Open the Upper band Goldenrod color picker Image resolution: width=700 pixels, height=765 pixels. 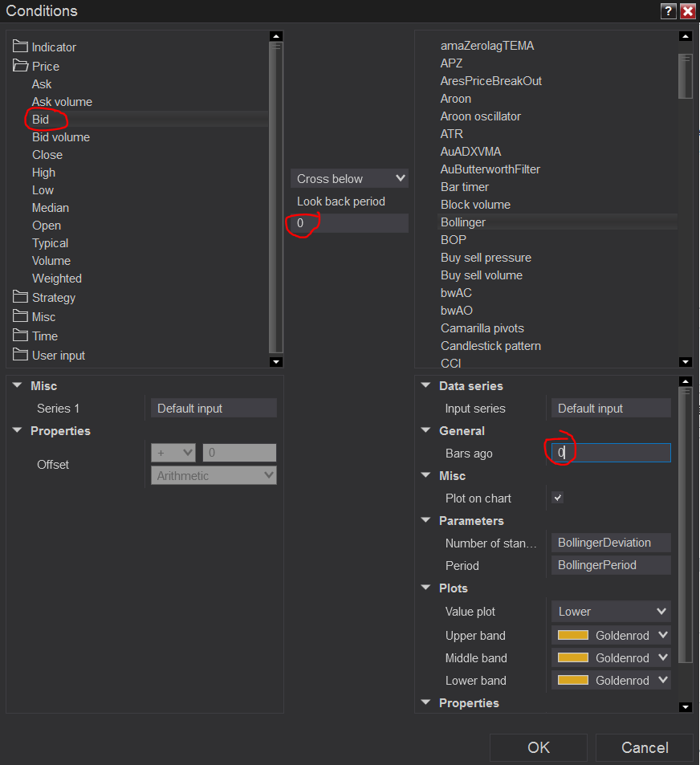(x=611, y=636)
